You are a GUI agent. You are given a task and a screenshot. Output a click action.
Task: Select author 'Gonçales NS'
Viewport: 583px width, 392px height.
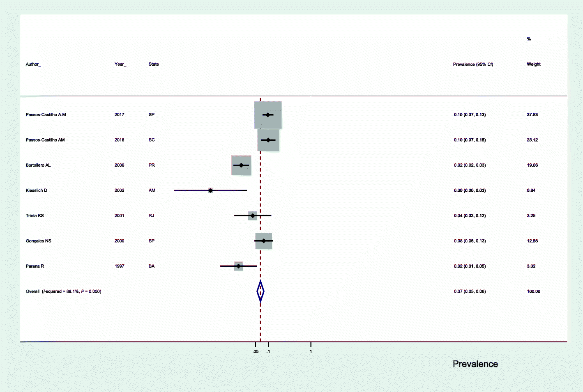pos(39,241)
